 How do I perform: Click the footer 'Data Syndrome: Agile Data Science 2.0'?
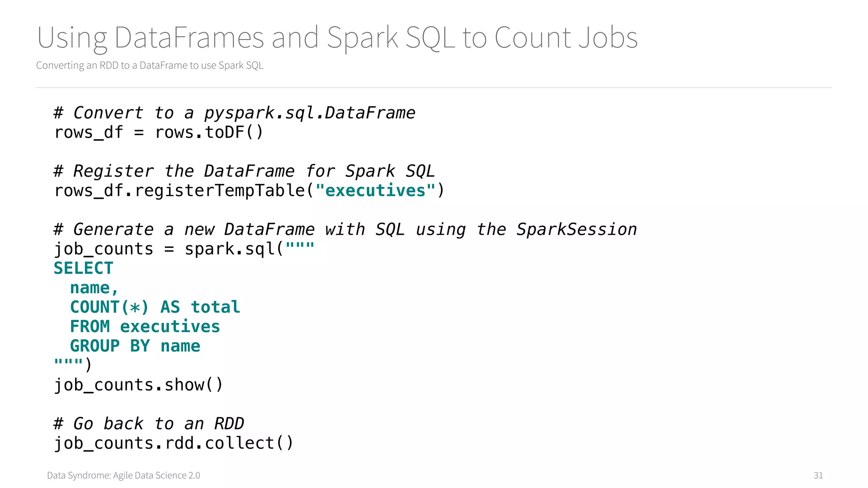coord(123,475)
